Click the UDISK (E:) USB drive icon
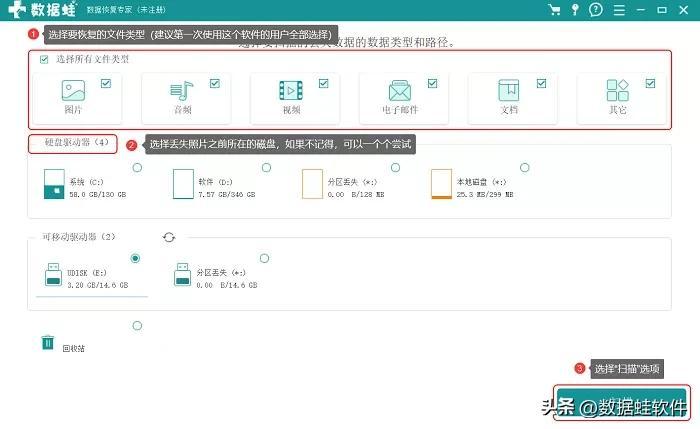The height and width of the screenshot is (429, 700). click(54, 275)
